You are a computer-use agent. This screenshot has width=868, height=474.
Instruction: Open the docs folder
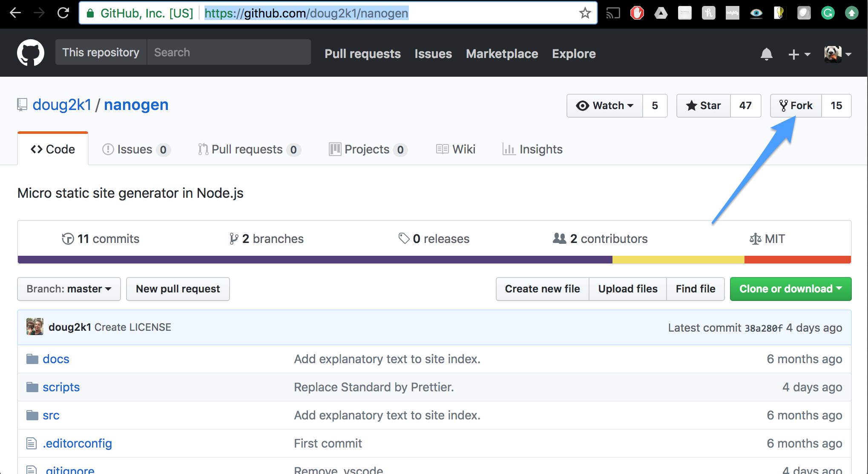pyautogui.click(x=56, y=359)
